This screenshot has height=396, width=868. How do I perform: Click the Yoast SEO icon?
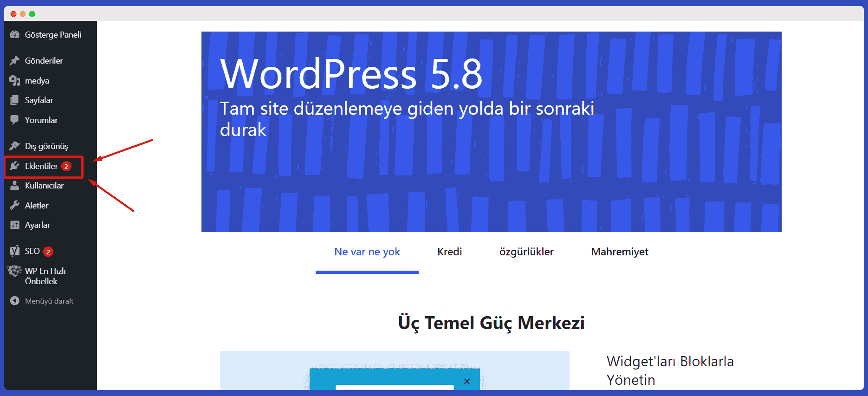pyautogui.click(x=14, y=251)
